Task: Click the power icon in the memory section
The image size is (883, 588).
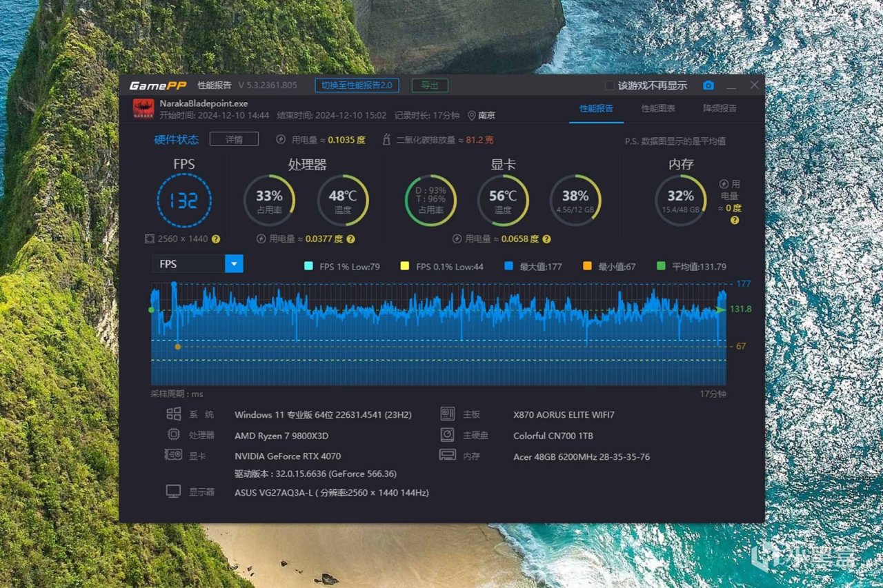Action: click(x=724, y=184)
